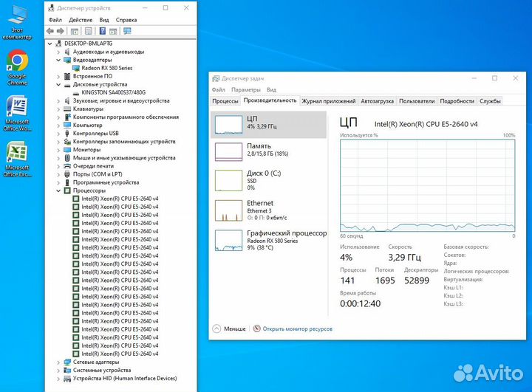Toggle the action pane toolbar icon
This screenshot has height=392, width=532.
click(x=113, y=31)
